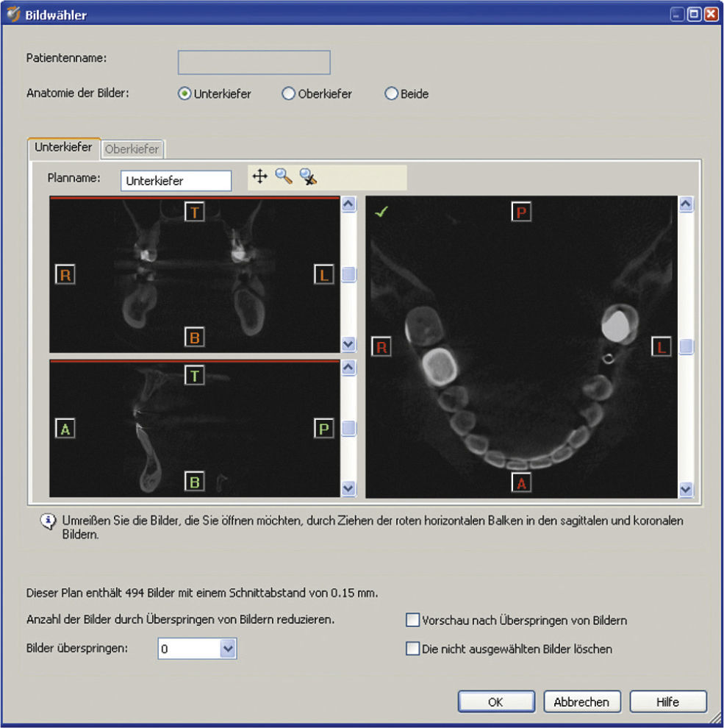This screenshot has height=728, width=724.
Task: Click the red A marker in axial view
Action: click(521, 482)
